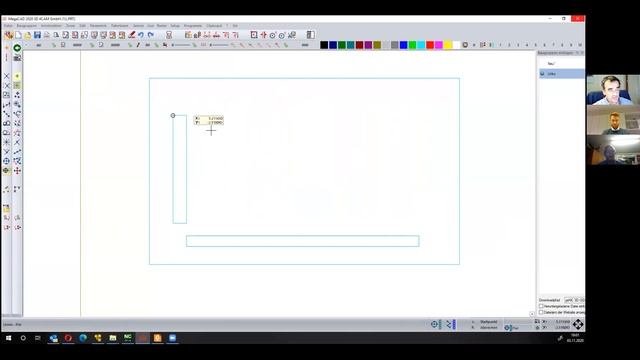Select the red four-arrow move tool
The height and width of the screenshot is (360, 640).
[17, 171]
